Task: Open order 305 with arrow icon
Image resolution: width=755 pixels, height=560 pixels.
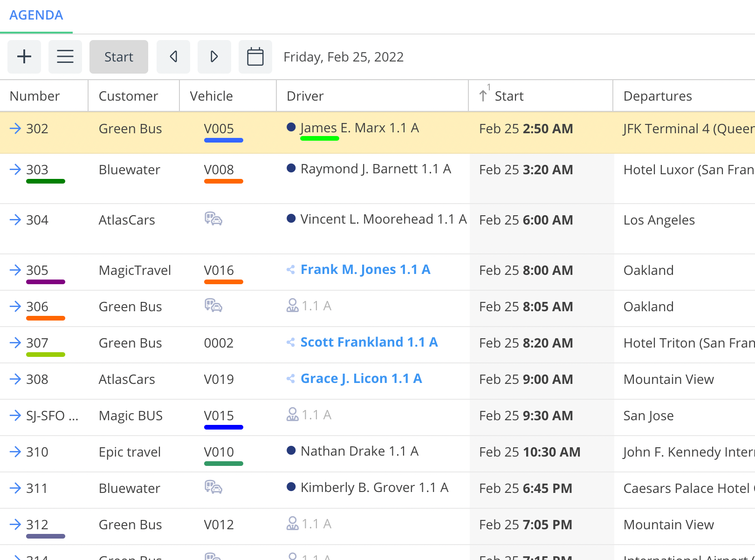Action: point(15,270)
